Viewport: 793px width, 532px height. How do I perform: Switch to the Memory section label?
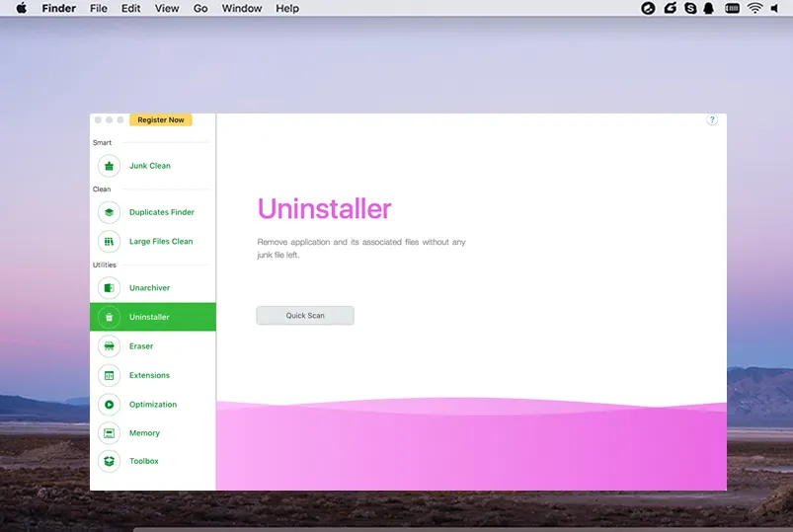(x=144, y=433)
